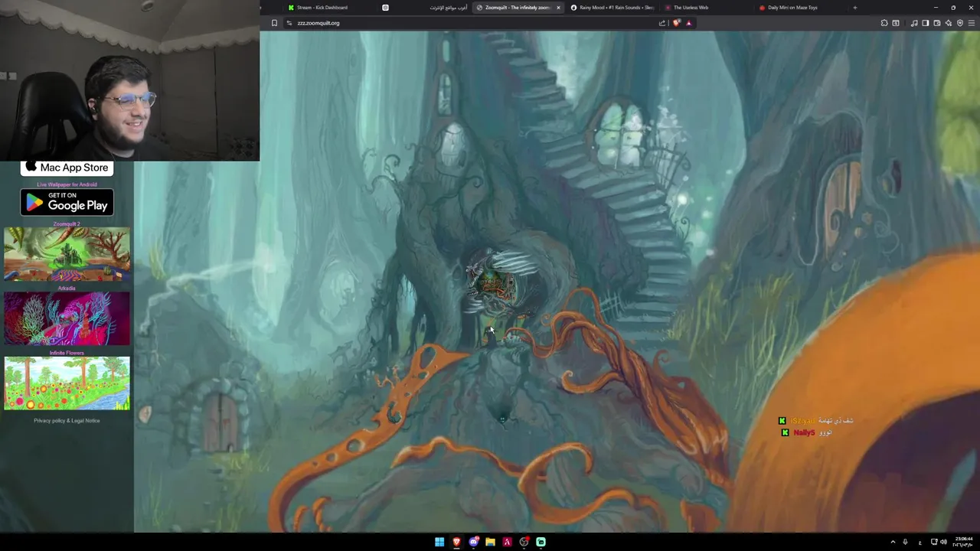Open the Infinite Flowers artwork thumbnail
The width and height of the screenshot is (980, 551).
(67, 383)
